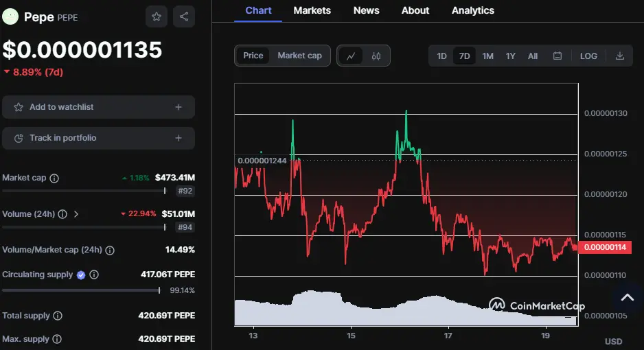Select the Market cap chart mode
644x350 pixels.
point(300,56)
